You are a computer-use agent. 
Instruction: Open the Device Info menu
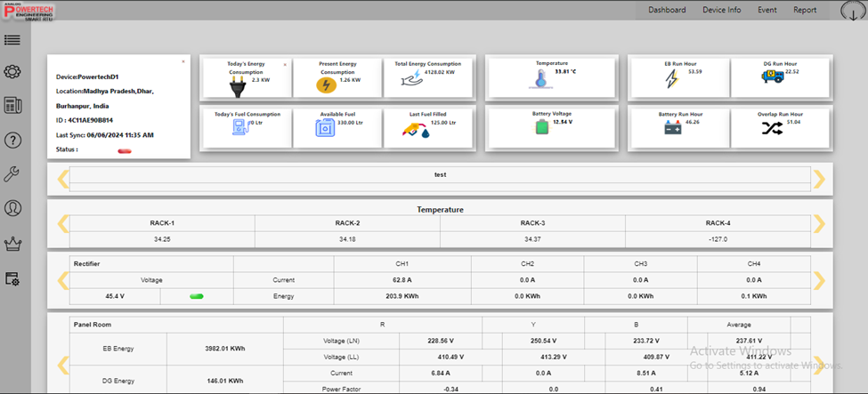coord(721,11)
